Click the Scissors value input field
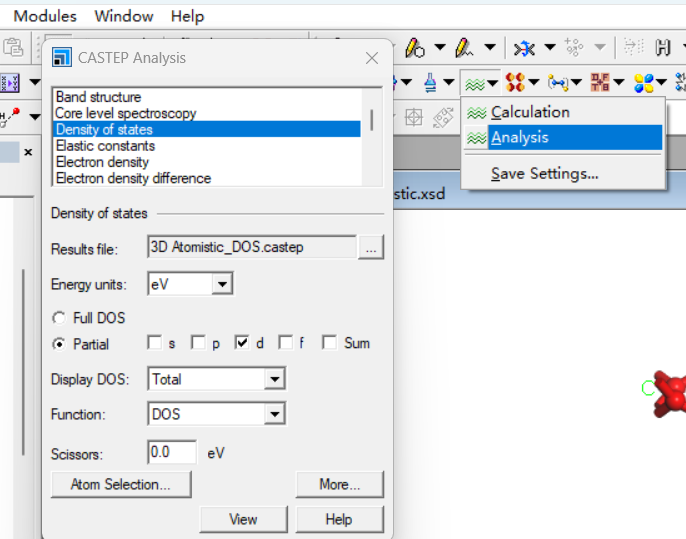Image resolution: width=686 pixels, height=539 pixels. [x=172, y=452]
